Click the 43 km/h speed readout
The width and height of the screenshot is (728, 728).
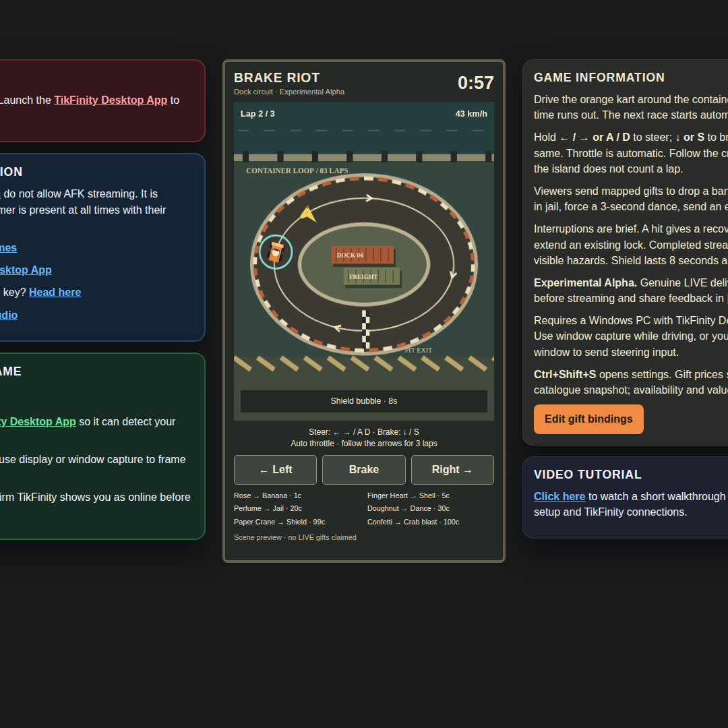(x=471, y=114)
